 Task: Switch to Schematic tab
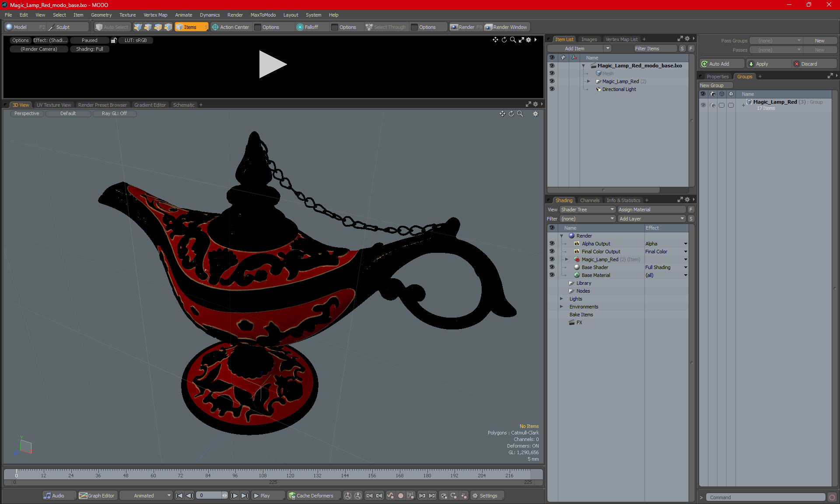[184, 105]
